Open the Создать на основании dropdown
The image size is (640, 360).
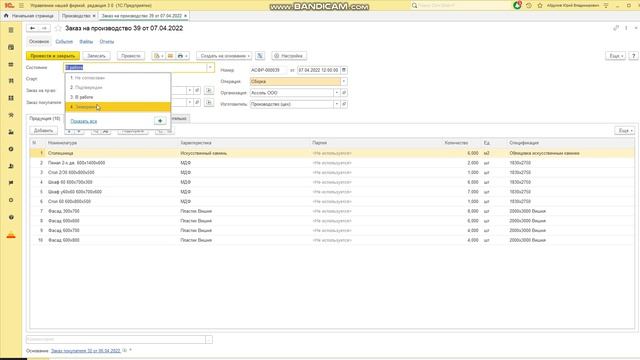coord(225,56)
